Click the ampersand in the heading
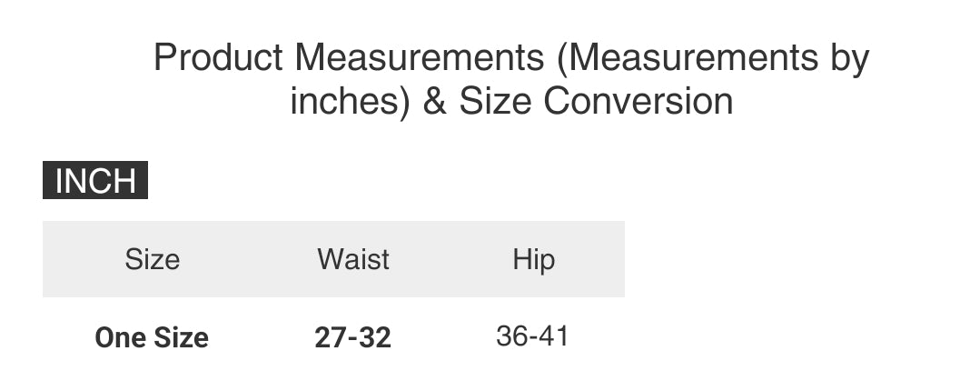Screen dimensions: 980x391 click(x=435, y=101)
